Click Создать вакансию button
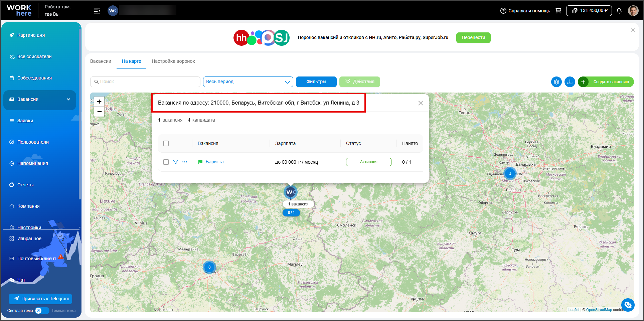 coord(606,82)
